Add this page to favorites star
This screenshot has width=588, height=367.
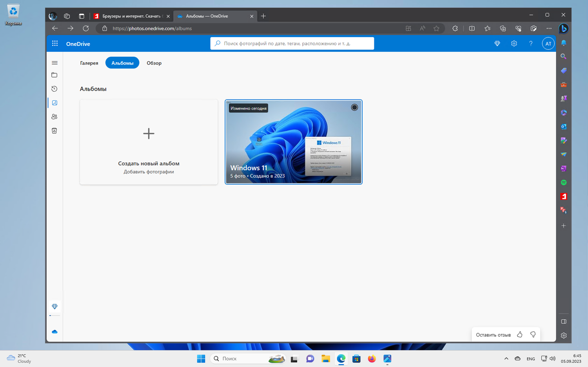pos(436,28)
